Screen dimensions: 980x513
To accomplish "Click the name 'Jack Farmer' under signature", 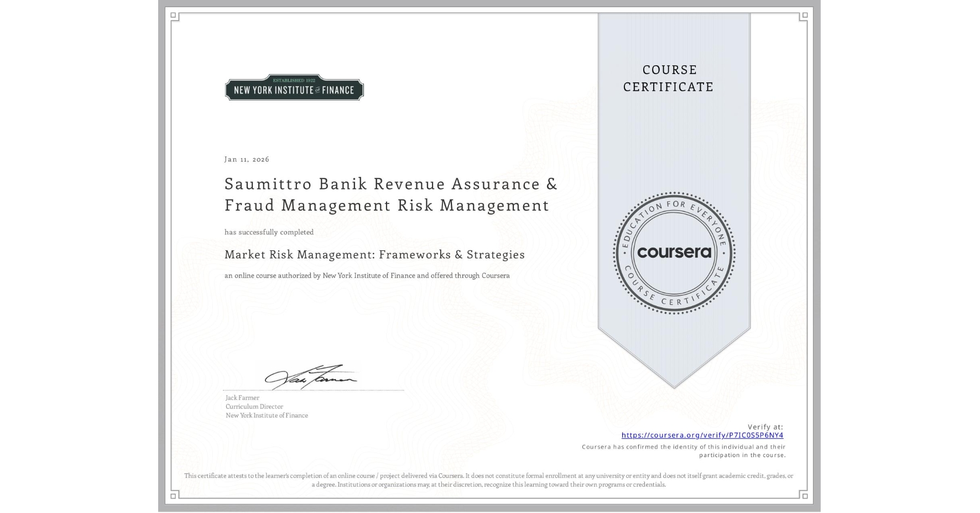I will [242, 397].
